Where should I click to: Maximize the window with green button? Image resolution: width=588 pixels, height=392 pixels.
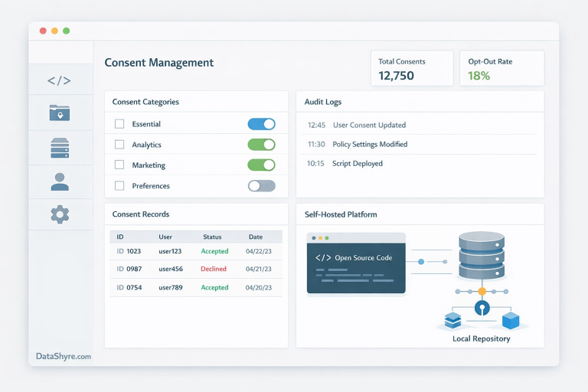pyautogui.click(x=67, y=31)
